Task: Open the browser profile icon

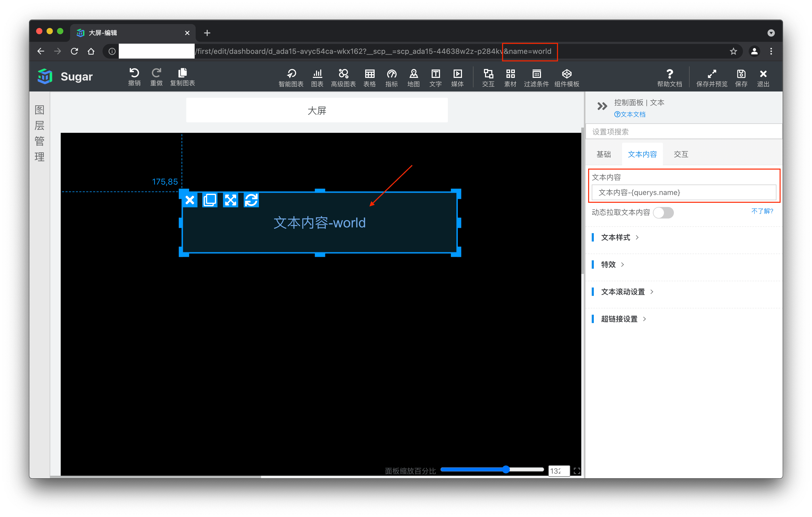Action: point(754,51)
